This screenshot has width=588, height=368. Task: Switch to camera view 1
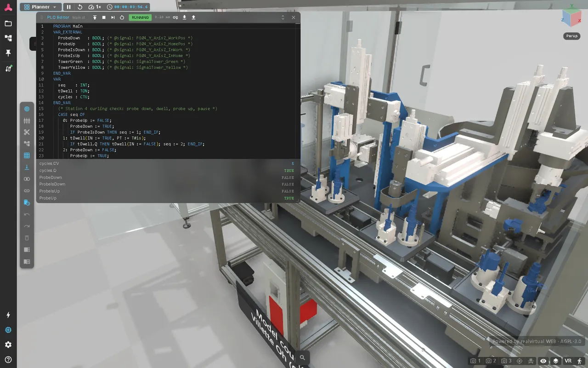coord(475,361)
